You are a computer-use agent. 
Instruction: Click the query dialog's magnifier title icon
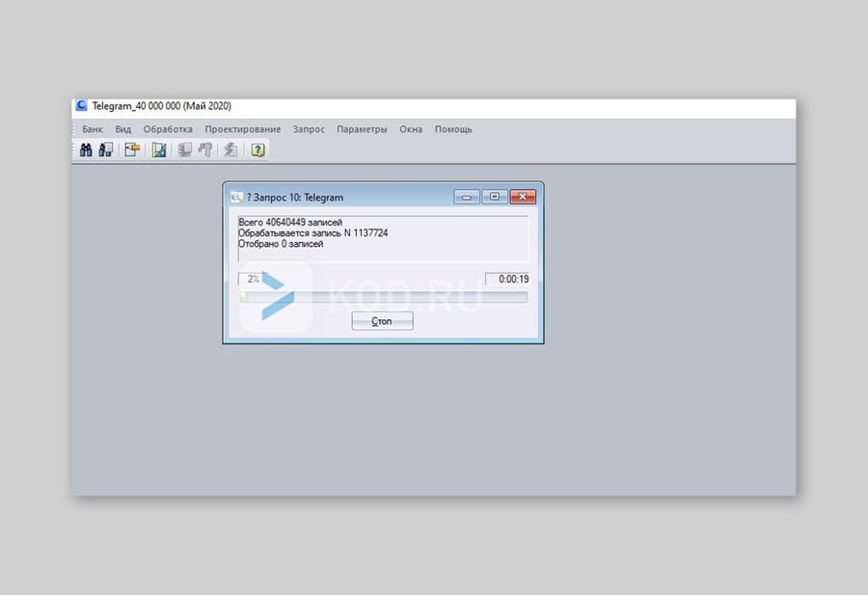(236, 197)
